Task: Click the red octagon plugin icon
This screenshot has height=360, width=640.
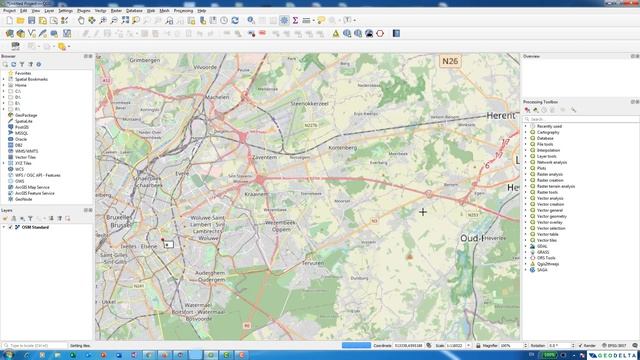Action: 380,33
